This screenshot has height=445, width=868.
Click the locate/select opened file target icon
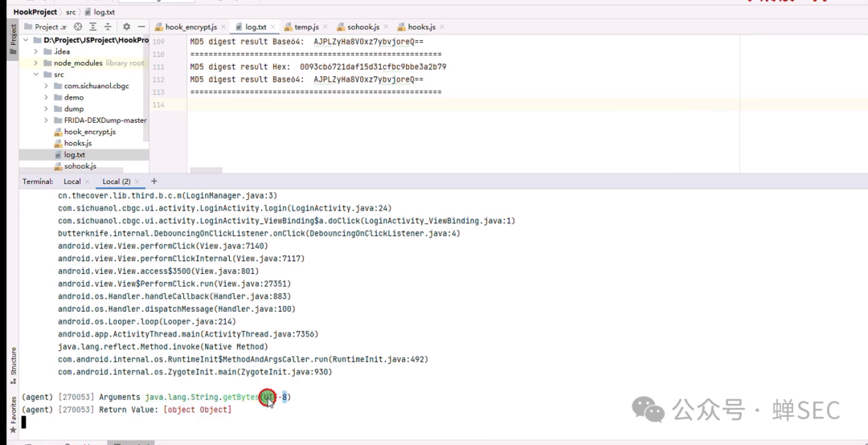[x=78, y=27]
